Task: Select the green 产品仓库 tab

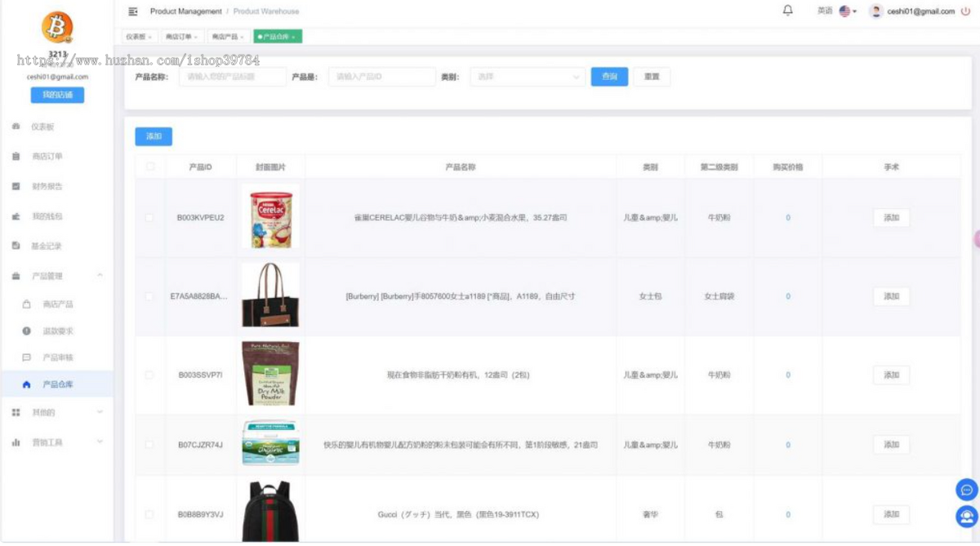Action: 278,37
